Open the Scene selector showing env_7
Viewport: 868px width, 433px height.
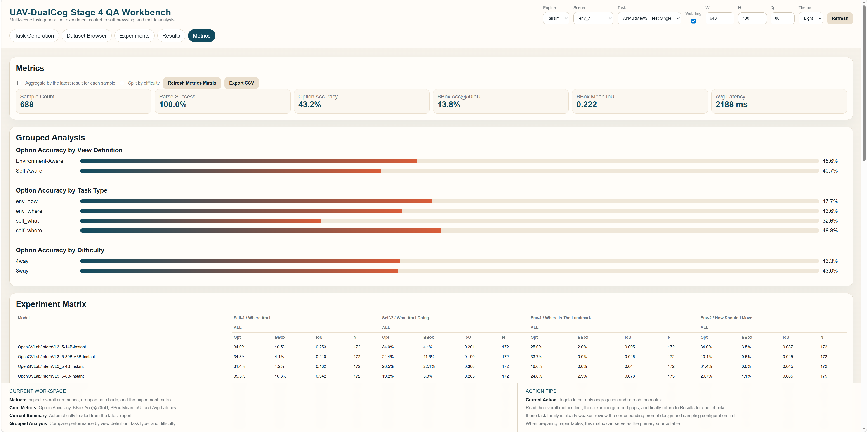[593, 18]
